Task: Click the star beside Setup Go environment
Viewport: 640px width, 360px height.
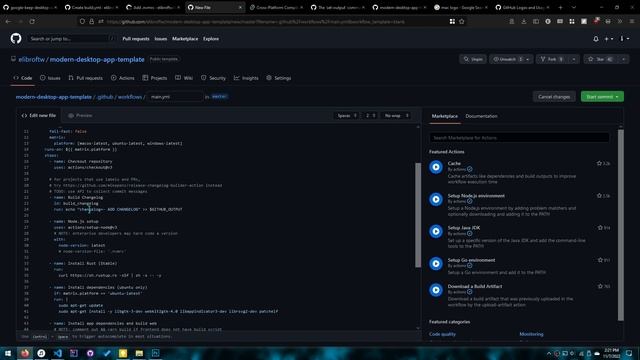Action: (x=600, y=260)
